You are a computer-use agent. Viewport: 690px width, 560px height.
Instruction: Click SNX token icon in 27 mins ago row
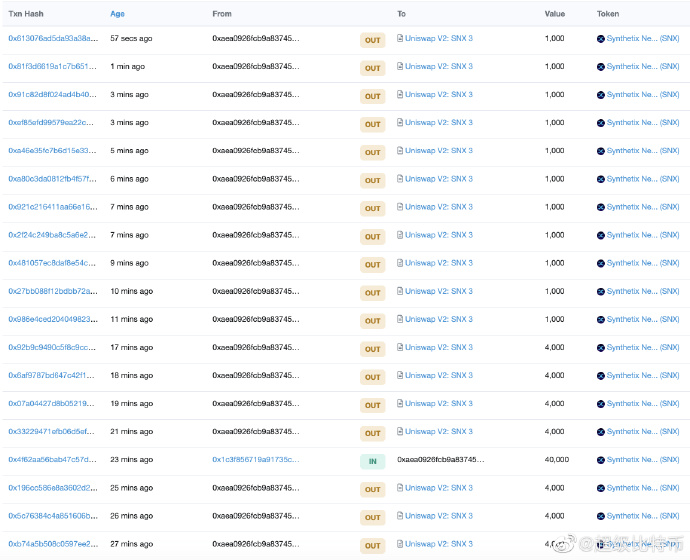pos(601,544)
